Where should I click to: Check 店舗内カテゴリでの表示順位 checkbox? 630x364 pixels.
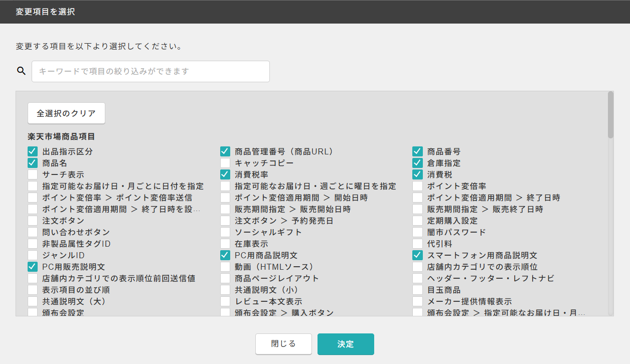click(418, 267)
